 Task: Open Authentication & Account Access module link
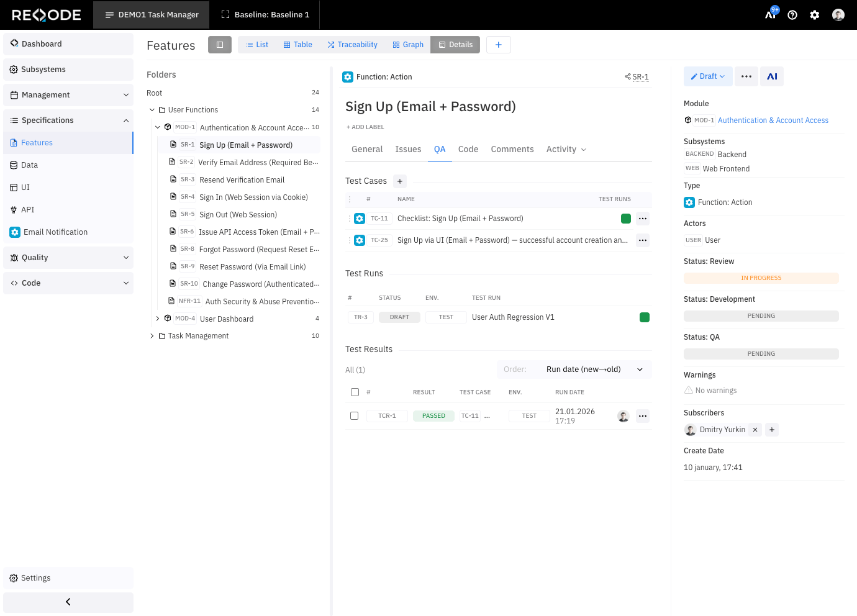click(773, 120)
